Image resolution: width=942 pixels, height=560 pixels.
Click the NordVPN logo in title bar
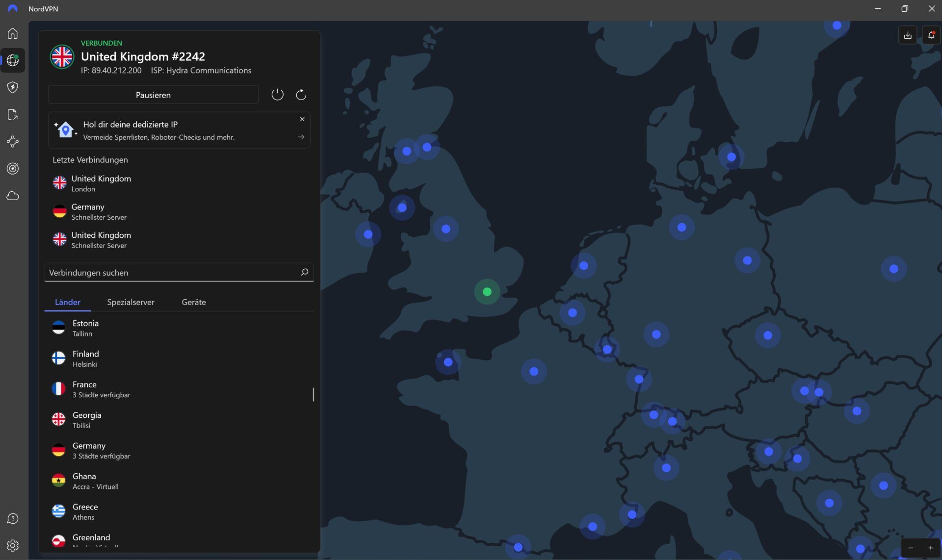13,8
